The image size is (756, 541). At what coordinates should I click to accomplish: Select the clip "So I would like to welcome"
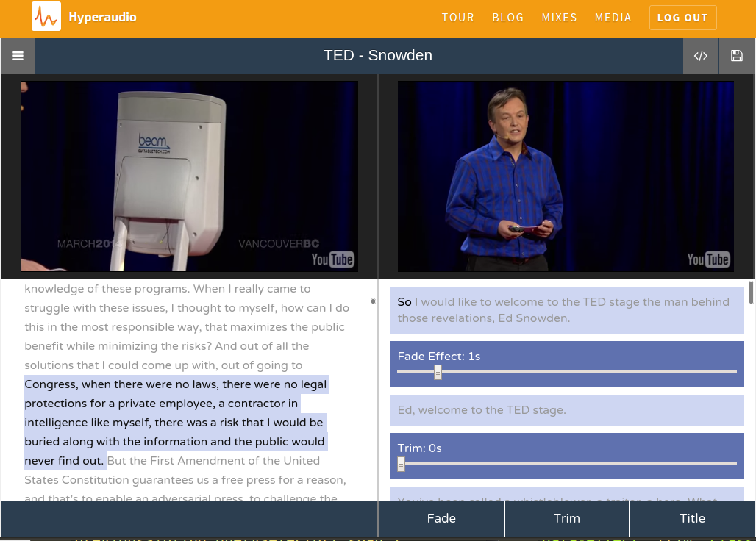pos(567,309)
